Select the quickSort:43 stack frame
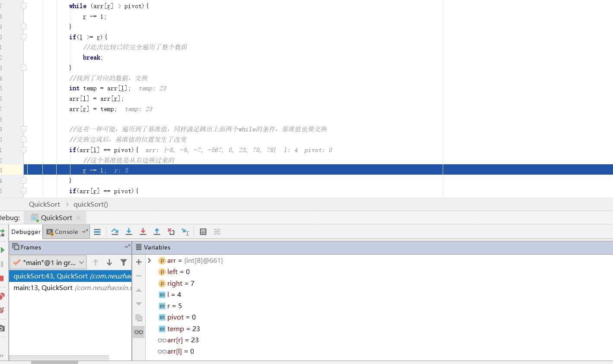Image resolution: width=613 pixels, height=364 pixels. point(70,276)
